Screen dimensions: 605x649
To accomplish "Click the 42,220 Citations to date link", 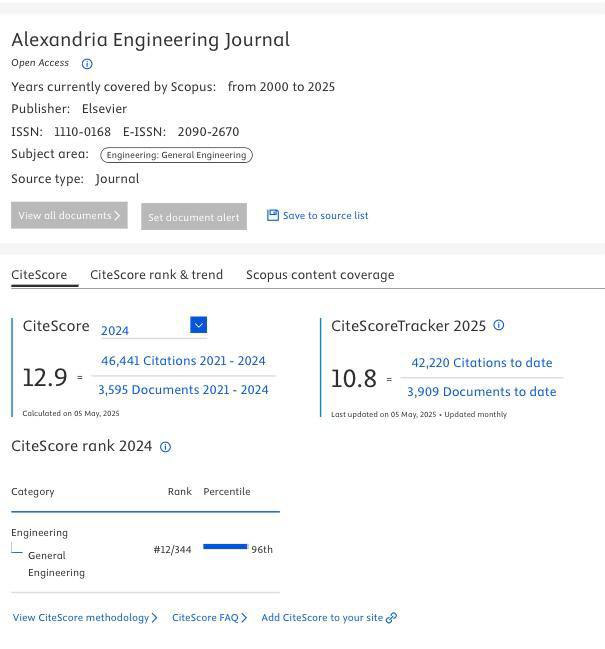I will [482, 363].
